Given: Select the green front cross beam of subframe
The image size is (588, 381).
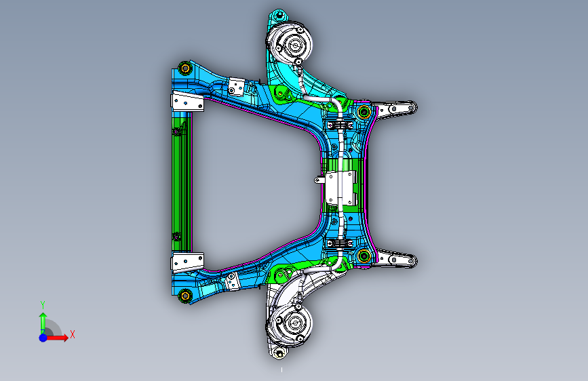Looking at the screenshot, I should 182,184.
